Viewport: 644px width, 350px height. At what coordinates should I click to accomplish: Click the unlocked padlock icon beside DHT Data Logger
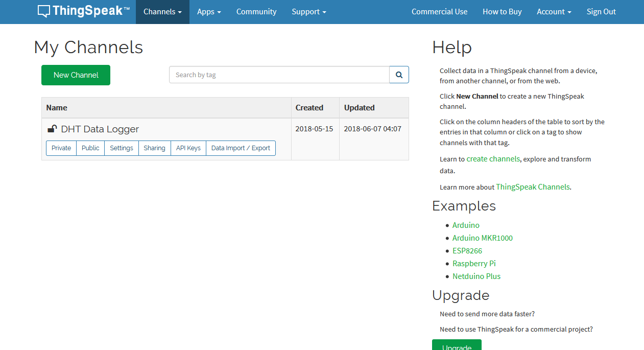(x=52, y=129)
